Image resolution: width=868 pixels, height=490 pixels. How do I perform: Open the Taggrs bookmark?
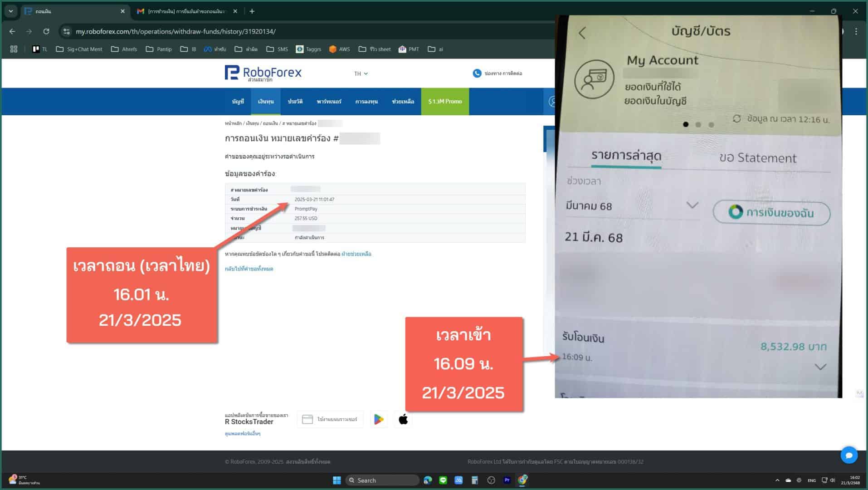point(308,49)
